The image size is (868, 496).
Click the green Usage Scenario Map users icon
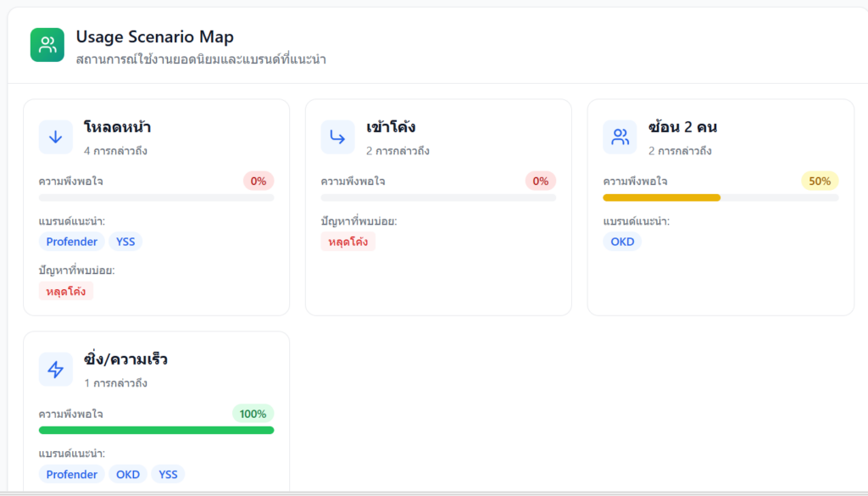(x=47, y=45)
